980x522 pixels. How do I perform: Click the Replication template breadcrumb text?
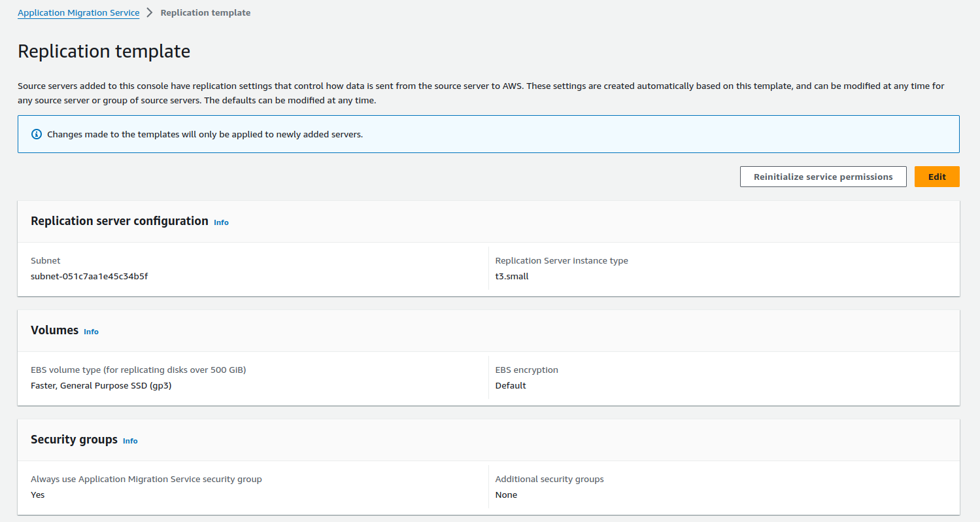pyautogui.click(x=205, y=12)
